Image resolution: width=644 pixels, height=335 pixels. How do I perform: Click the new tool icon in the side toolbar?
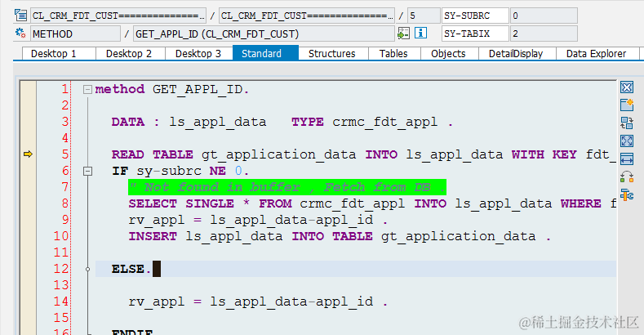tap(627, 105)
